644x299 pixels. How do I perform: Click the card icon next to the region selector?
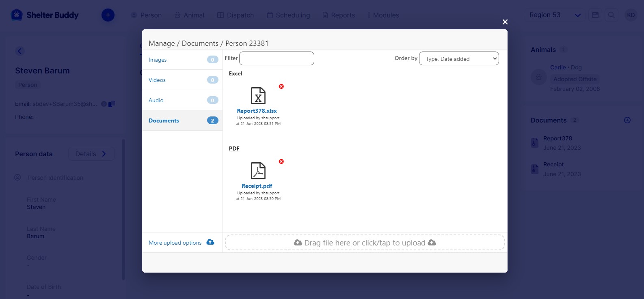pos(595,15)
